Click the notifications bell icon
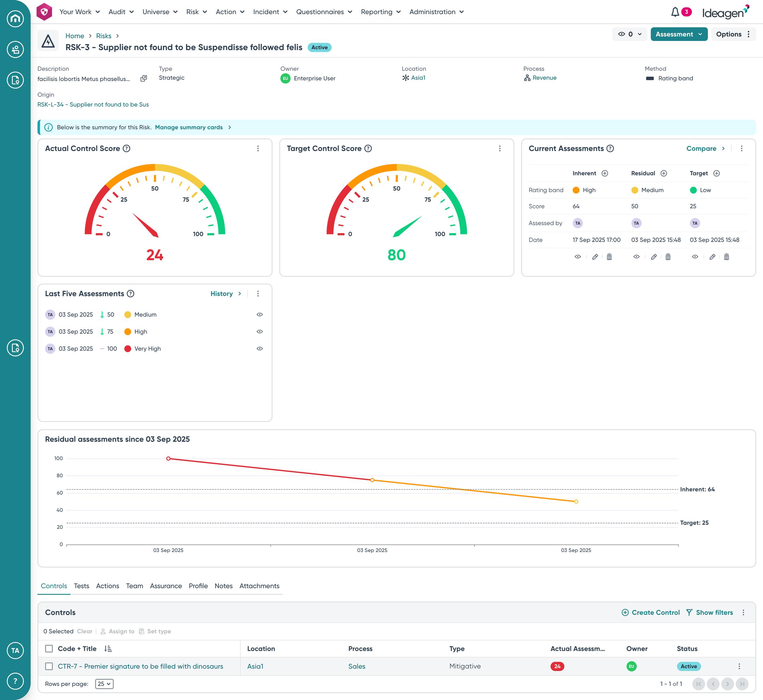 pos(675,12)
